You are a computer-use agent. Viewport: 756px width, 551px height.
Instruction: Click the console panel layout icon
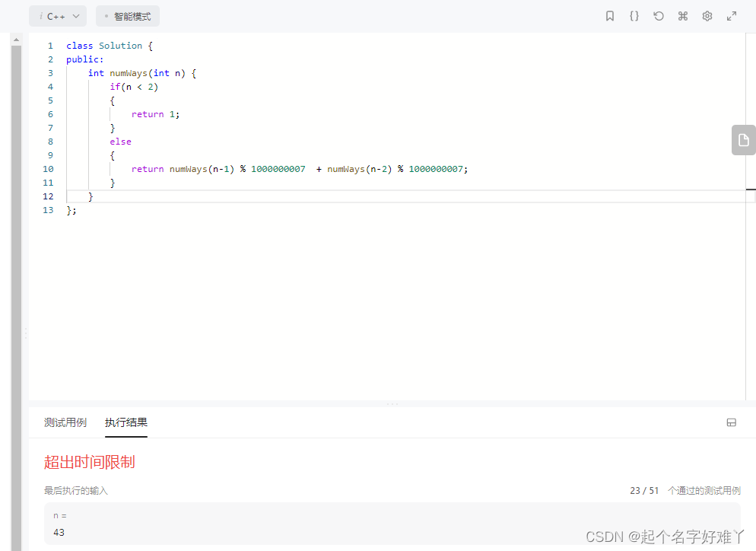[732, 422]
